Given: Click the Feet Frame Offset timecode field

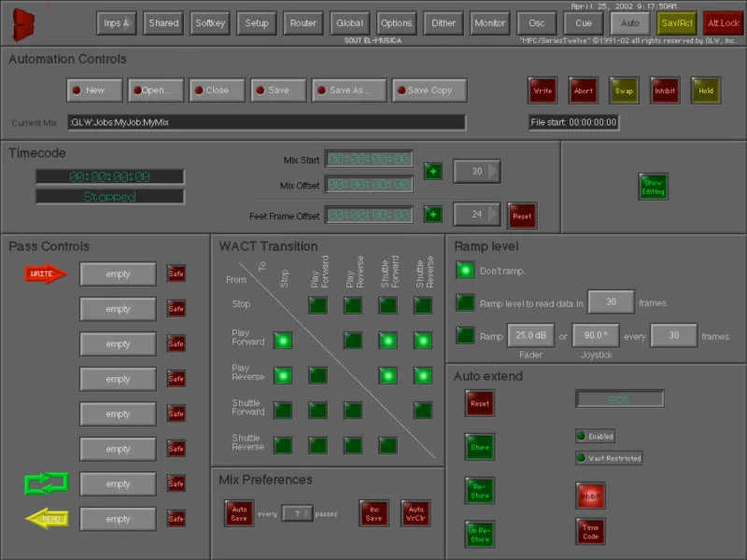Looking at the screenshot, I should point(369,216).
